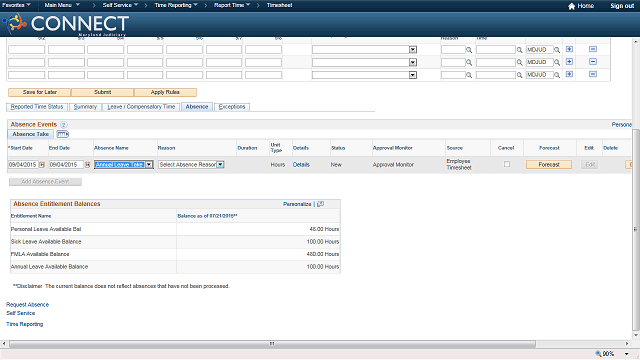Switch to the Leave / Compensatory Time tab
The height and width of the screenshot is (360, 640).
click(141, 107)
